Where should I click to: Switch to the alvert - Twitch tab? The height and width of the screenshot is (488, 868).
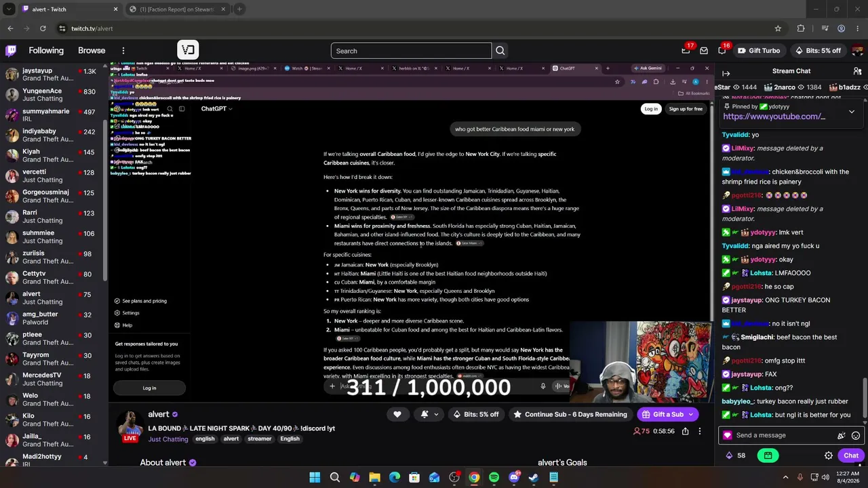click(70, 9)
